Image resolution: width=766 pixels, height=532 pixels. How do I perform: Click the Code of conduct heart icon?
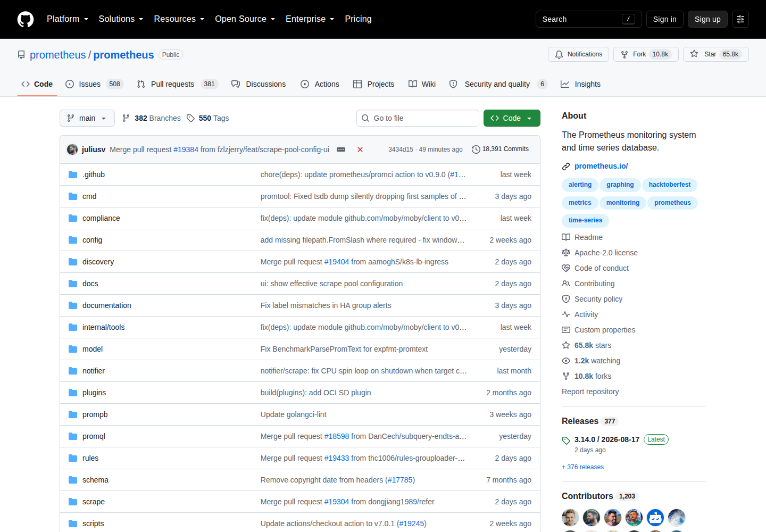(566, 268)
